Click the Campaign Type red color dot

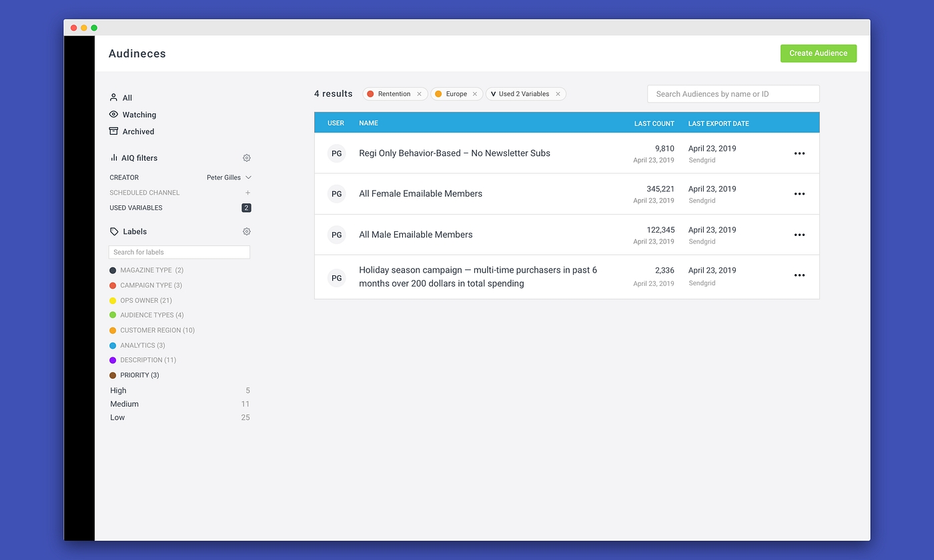coord(113,285)
